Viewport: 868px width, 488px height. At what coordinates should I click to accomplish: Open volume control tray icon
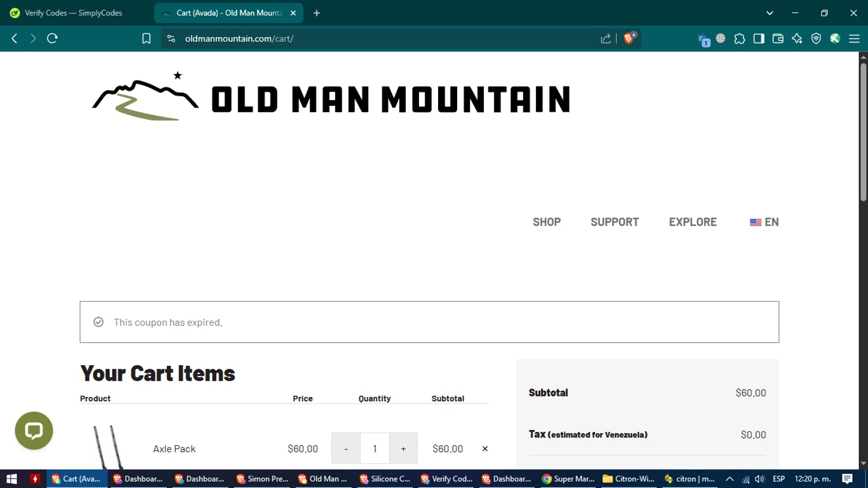pos(760,479)
